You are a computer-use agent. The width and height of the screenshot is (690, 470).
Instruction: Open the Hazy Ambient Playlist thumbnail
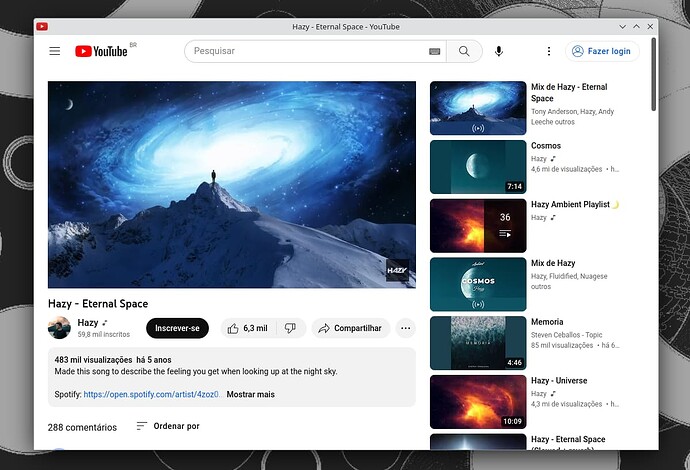pos(478,226)
